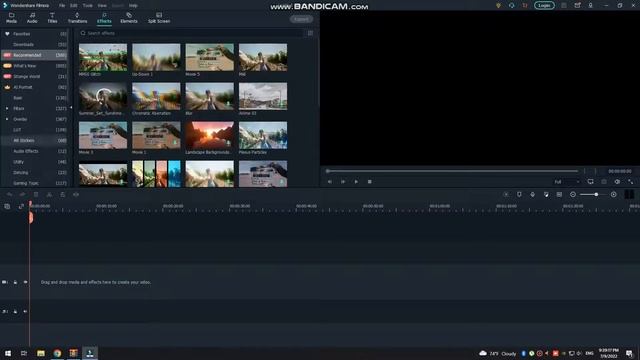Image resolution: width=640 pixels, height=360 pixels.
Task: Mute the audio track speaker
Action: click(x=25, y=311)
